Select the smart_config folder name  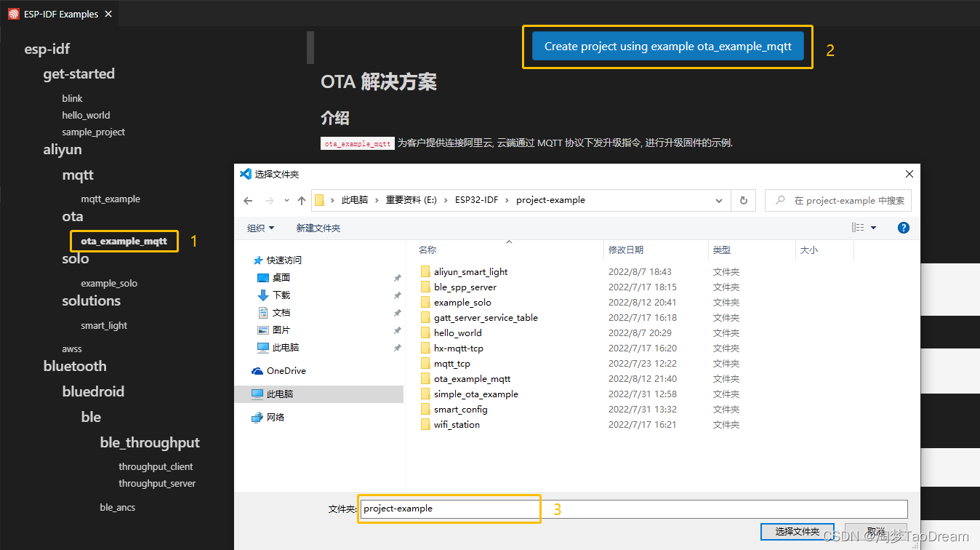(461, 409)
